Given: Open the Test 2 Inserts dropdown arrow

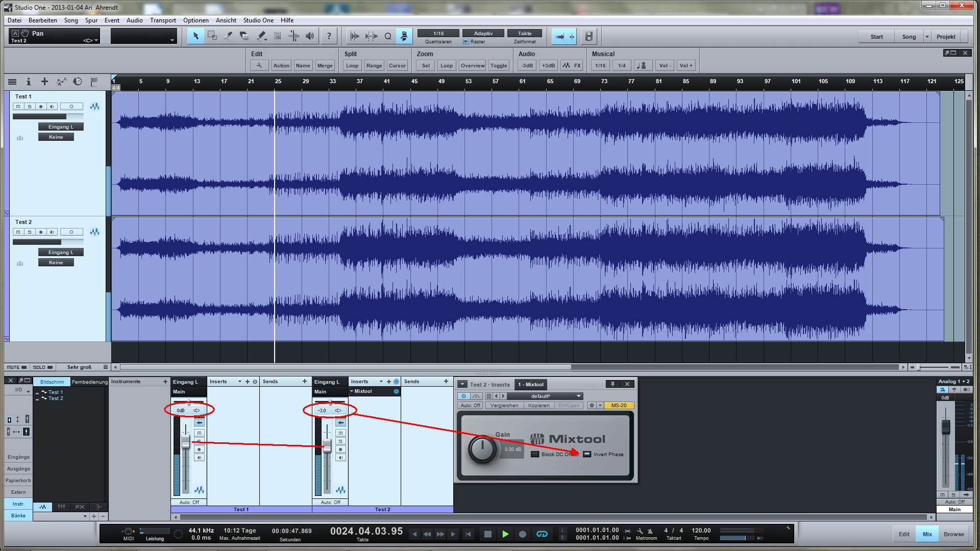Looking at the screenshot, I should point(381,382).
